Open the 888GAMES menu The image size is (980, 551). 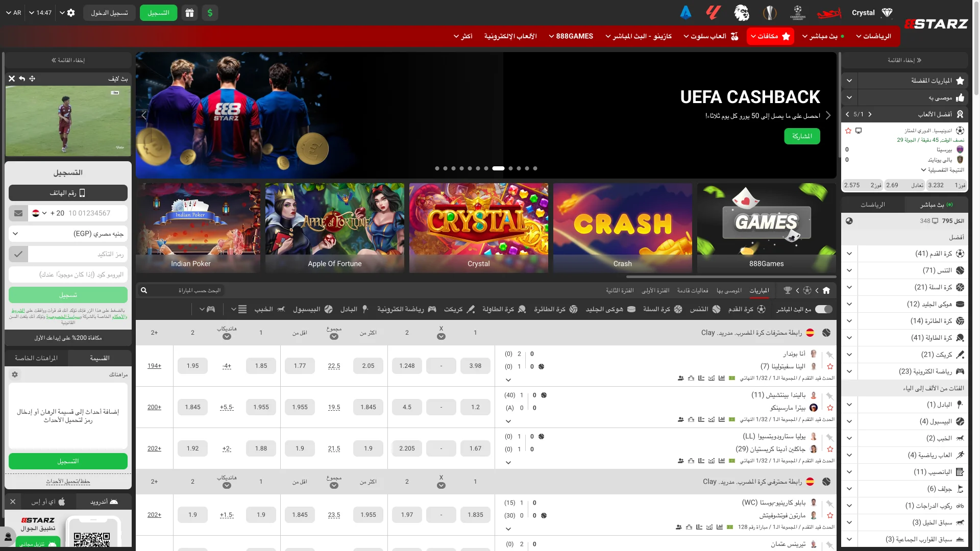[571, 36]
